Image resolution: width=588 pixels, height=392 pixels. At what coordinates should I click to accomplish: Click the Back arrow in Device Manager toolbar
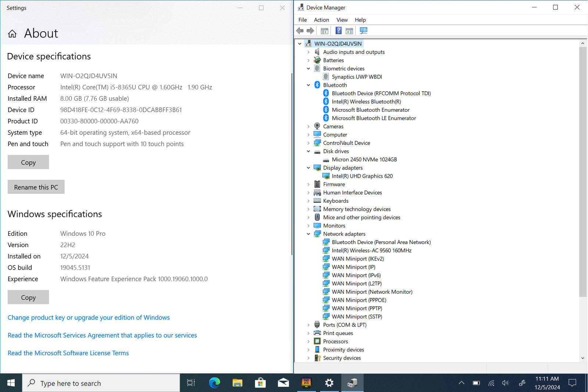[x=300, y=31]
